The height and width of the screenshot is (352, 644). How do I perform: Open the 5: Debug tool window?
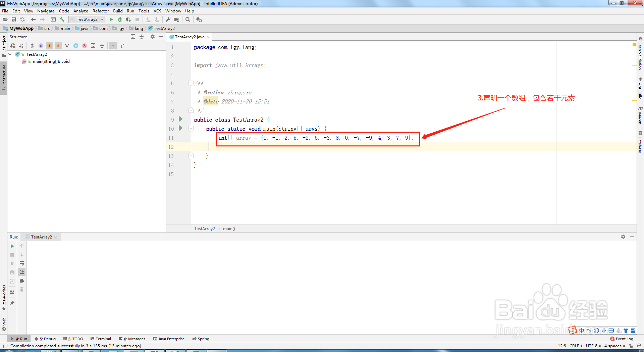point(45,339)
